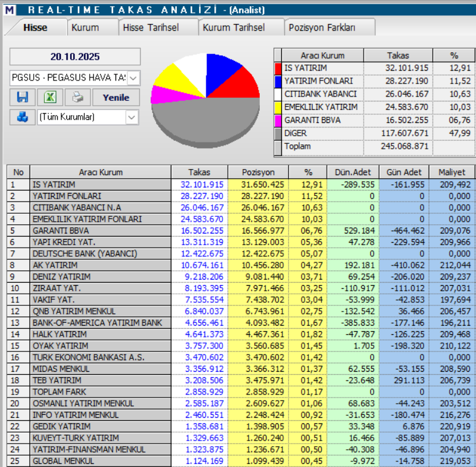This screenshot has height=467, width=476.
Task: Select the GEDIK YATIRIM row
Action: (241, 426)
